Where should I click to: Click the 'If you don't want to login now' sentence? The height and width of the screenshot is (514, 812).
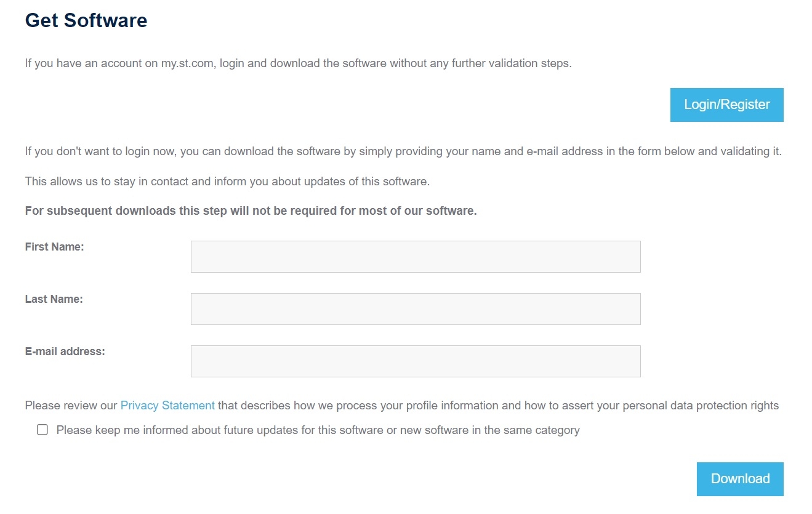pos(100,151)
